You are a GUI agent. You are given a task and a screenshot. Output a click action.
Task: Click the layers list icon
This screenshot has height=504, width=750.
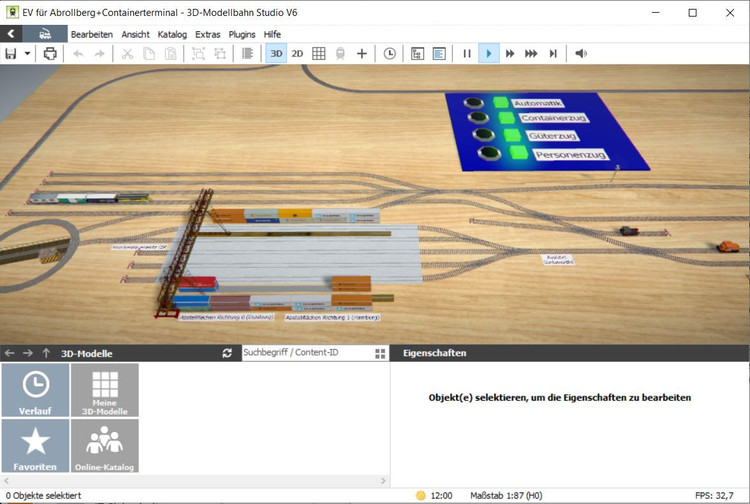(247, 54)
